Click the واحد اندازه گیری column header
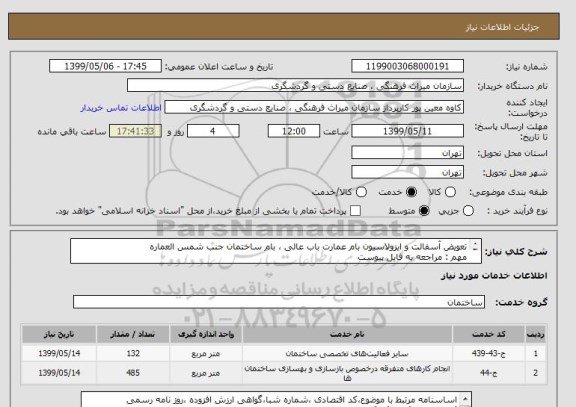 pyautogui.click(x=206, y=334)
